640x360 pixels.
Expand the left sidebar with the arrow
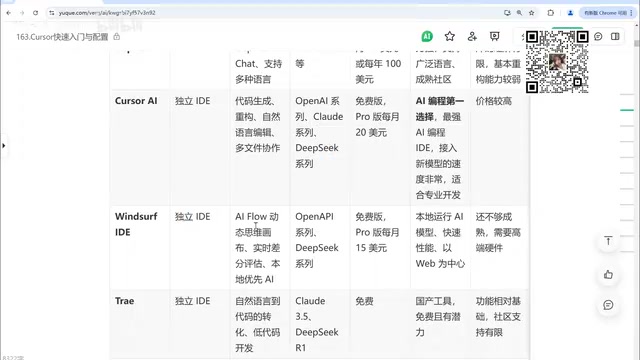pyautogui.click(x=4, y=145)
